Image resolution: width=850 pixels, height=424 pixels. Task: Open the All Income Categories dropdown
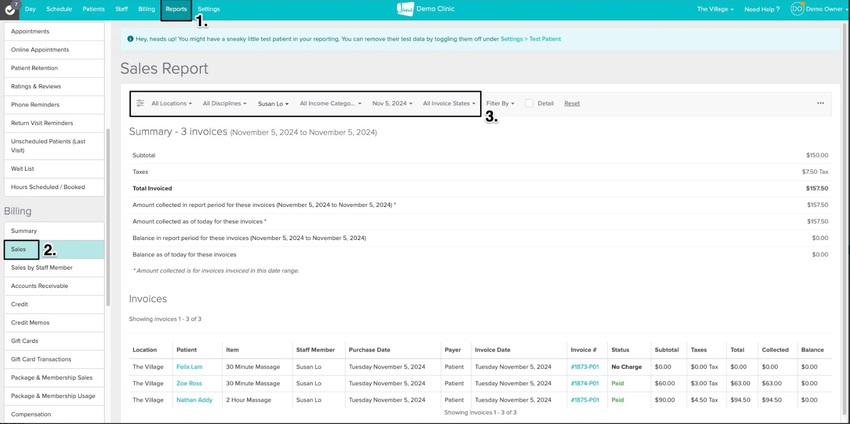pos(330,103)
